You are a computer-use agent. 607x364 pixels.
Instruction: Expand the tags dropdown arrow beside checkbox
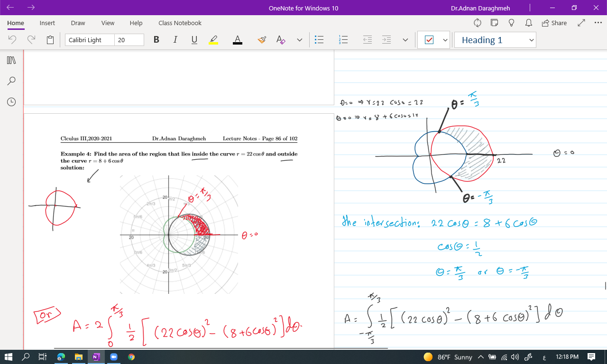coord(445,40)
